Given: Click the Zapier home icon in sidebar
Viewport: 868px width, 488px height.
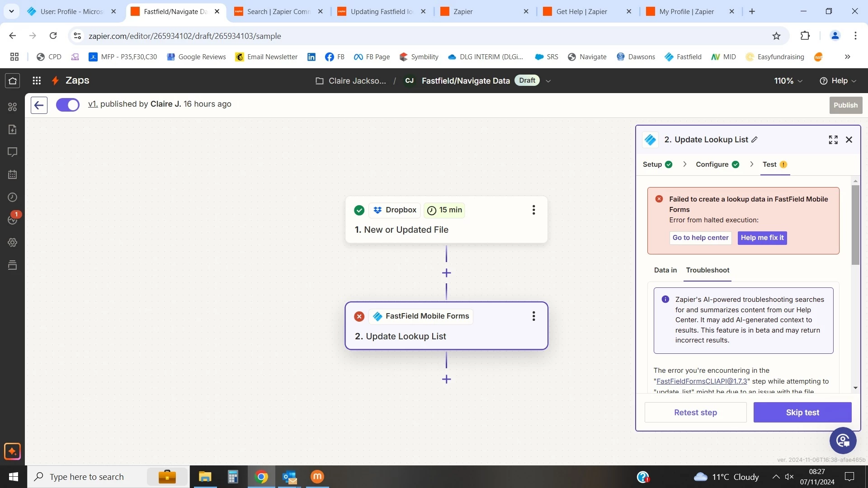Looking at the screenshot, I should 13,81.
